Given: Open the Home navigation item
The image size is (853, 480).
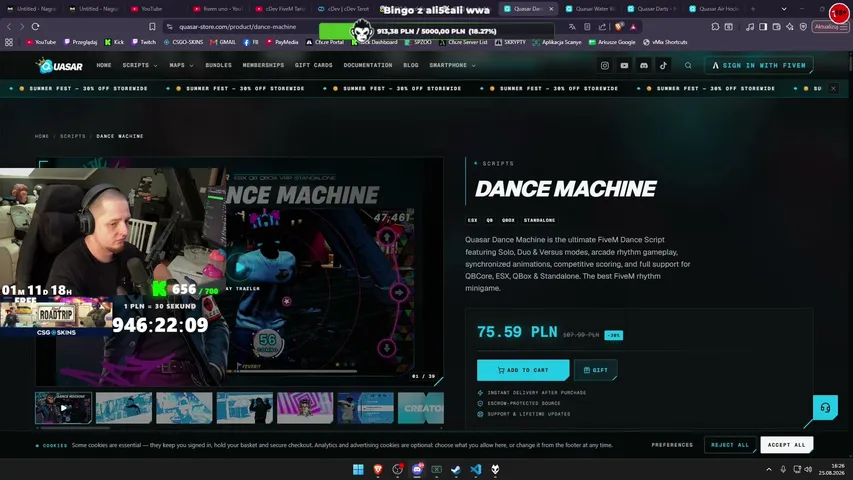Looking at the screenshot, I should click(104, 65).
